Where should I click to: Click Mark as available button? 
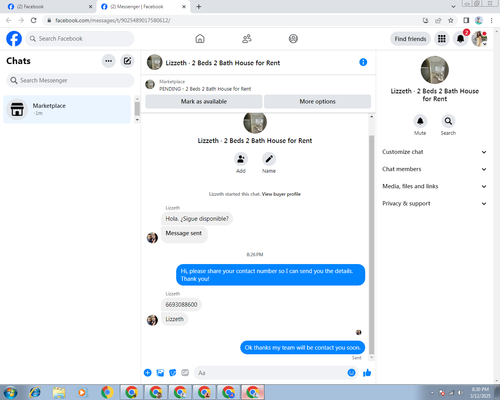pos(204,101)
